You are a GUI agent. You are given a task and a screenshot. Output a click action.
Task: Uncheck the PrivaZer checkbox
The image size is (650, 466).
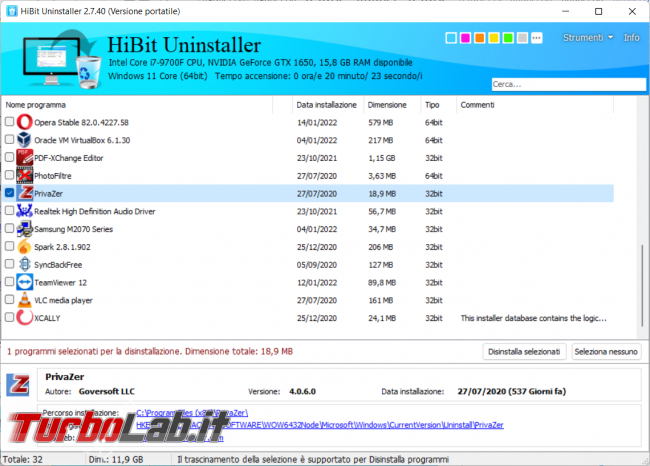tap(9, 193)
